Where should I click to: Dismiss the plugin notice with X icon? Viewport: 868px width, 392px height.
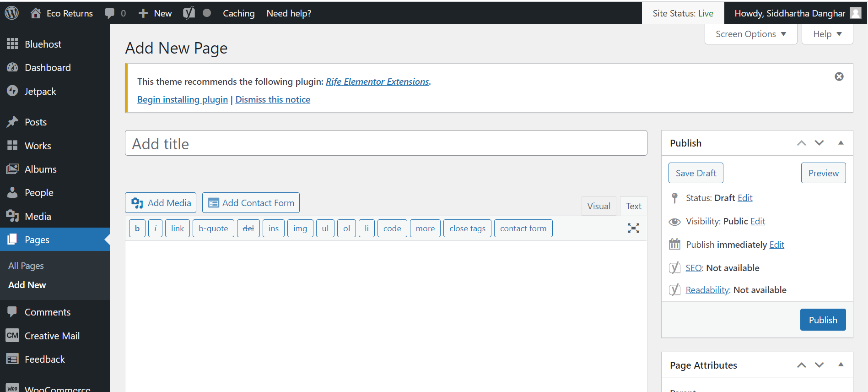coord(839,76)
